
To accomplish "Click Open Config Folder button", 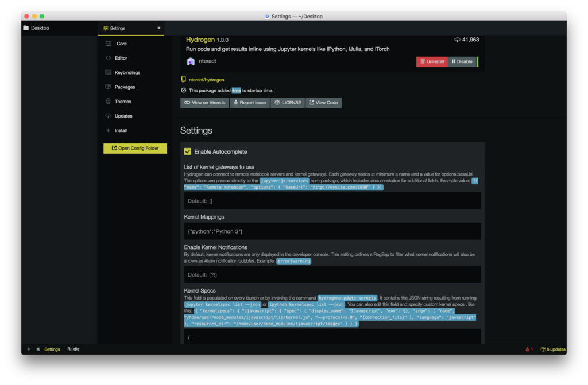I will (x=135, y=149).
